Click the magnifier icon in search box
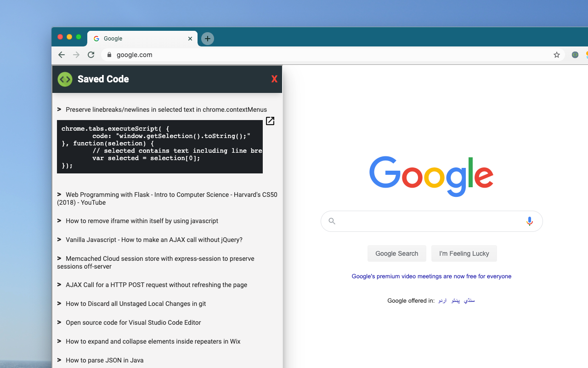 tap(332, 221)
